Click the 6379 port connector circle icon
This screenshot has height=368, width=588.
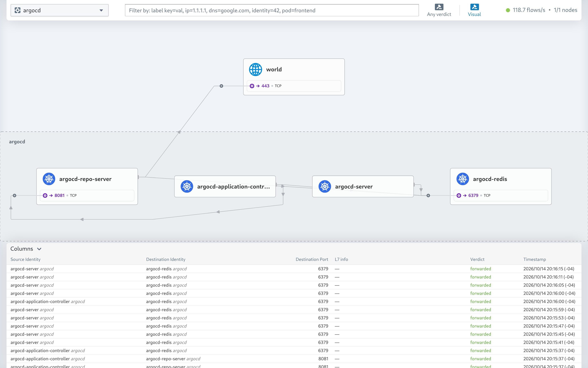click(x=459, y=195)
